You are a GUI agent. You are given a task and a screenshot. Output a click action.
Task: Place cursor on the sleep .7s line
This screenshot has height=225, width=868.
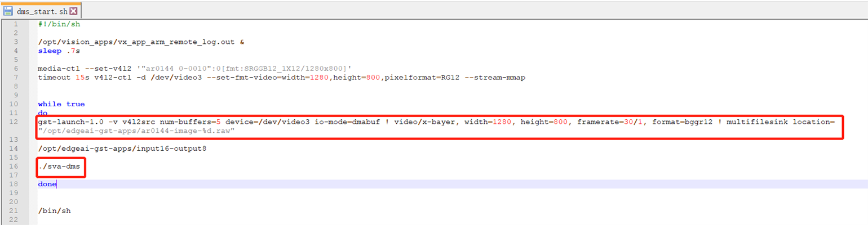click(x=59, y=51)
